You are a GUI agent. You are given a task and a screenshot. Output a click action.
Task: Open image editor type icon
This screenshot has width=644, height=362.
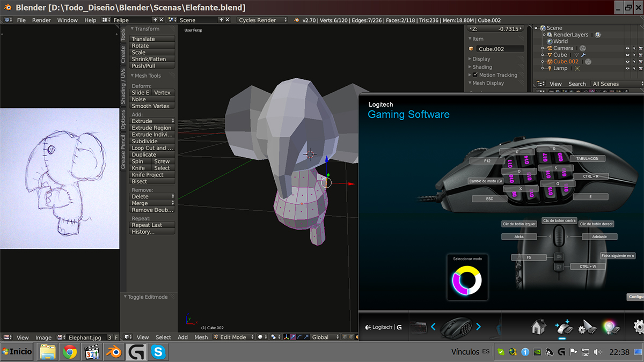(x=8, y=338)
